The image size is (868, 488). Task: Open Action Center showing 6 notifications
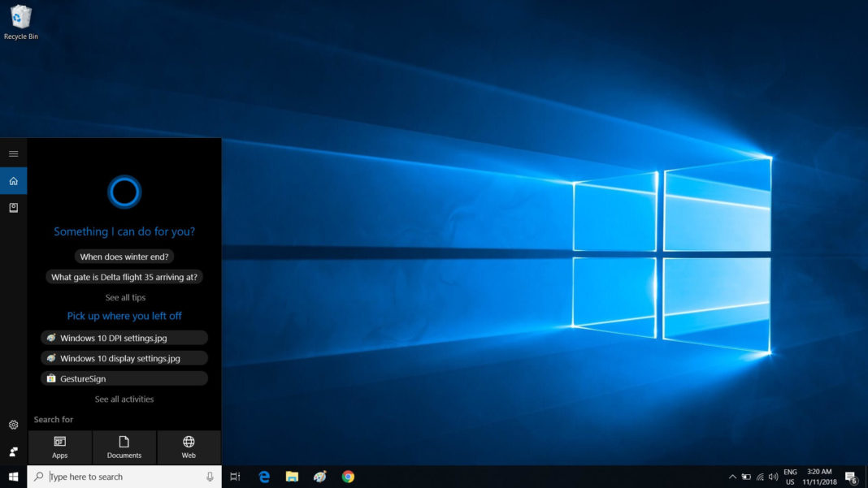[x=850, y=477]
